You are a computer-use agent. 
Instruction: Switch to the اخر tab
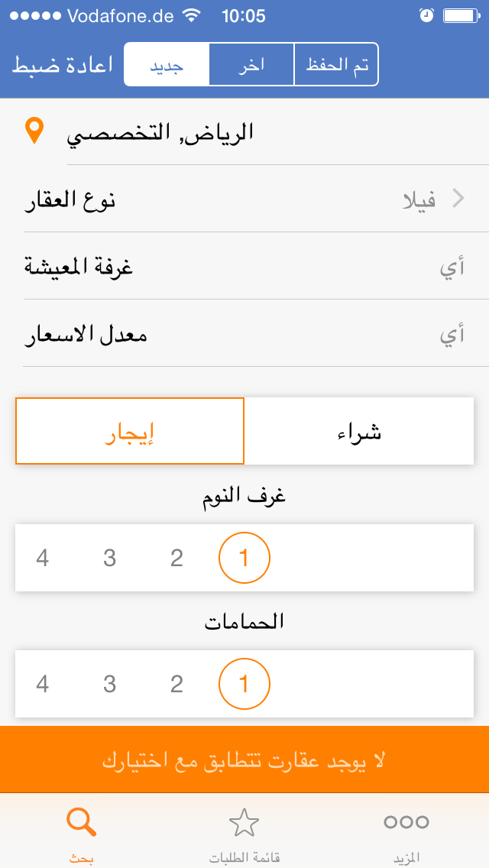[251, 64]
